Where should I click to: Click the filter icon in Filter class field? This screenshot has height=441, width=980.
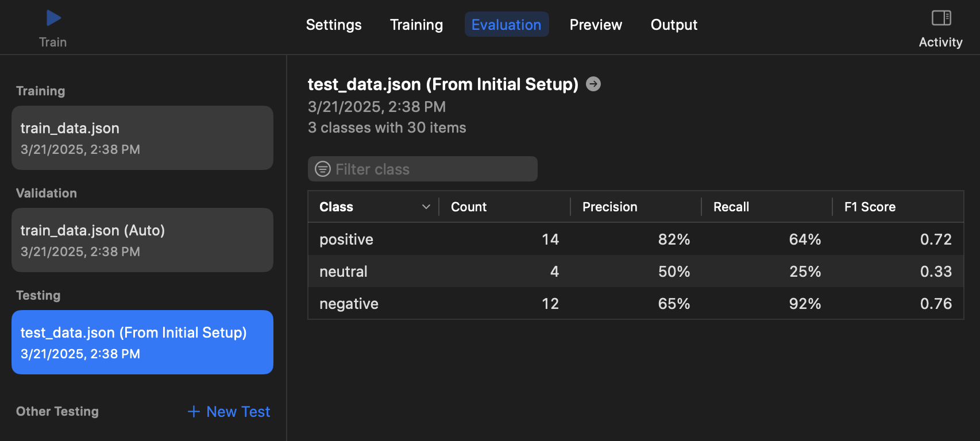click(323, 169)
